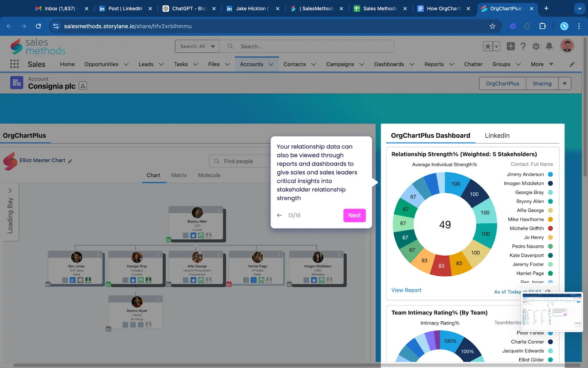Viewport: 588px width, 368px height.
Task: Open the card menu on the Bryony Allen card
Action: click(x=218, y=210)
